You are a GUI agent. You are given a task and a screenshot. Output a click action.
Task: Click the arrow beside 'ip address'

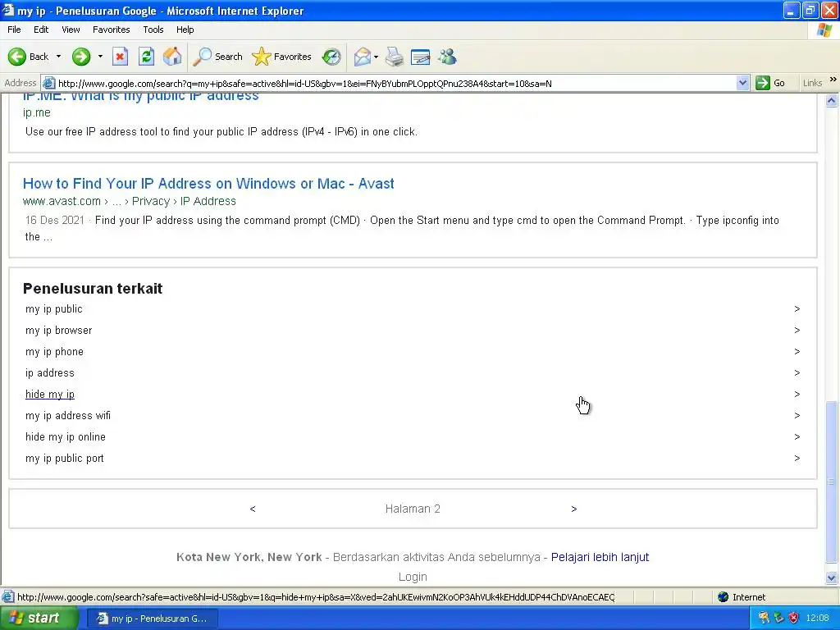(x=797, y=373)
